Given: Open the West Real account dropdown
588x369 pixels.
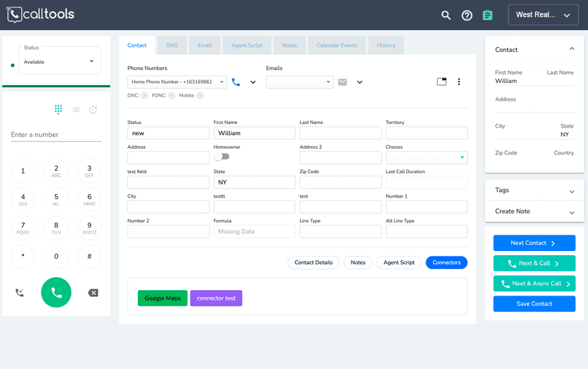Looking at the screenshot, I should pyautogui.click(x=543, y=15).
